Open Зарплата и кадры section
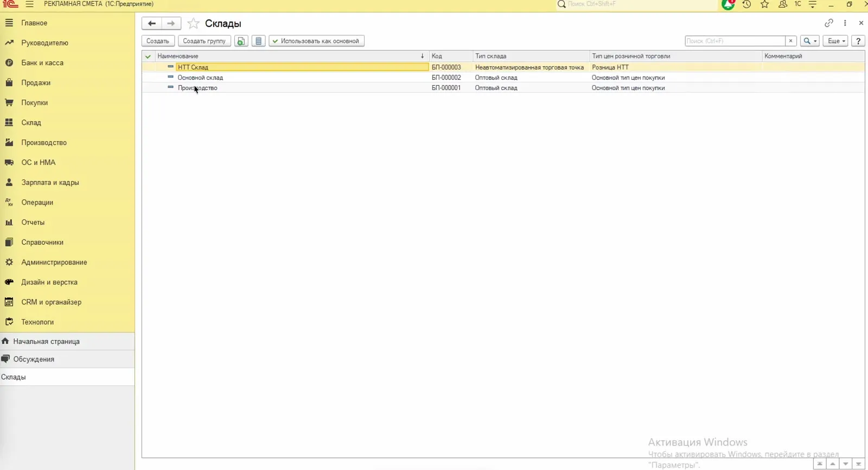This screenshot has height=470, width=868. coord(50,182)
